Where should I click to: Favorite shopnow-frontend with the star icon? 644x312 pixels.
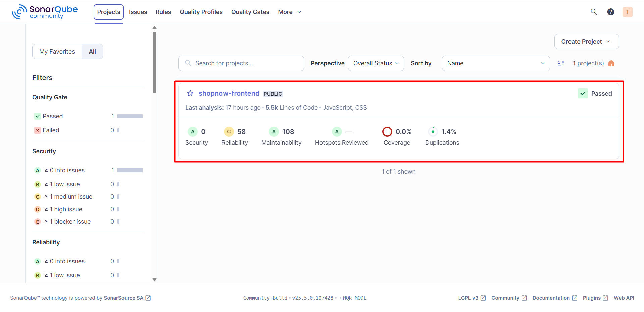(190, 93)
